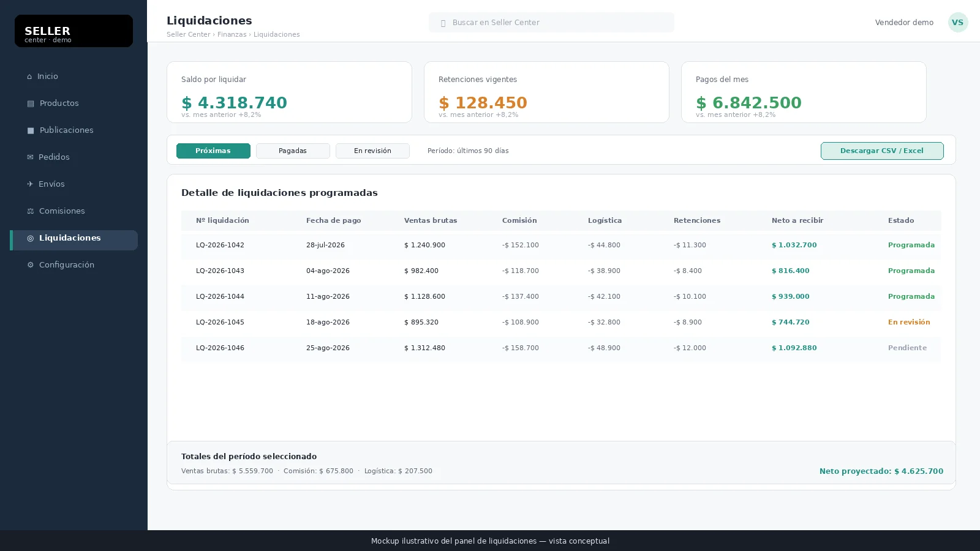Click Período: últimos 90 días label
This screenshot has width=980, height=551.
tap(468, 151)
